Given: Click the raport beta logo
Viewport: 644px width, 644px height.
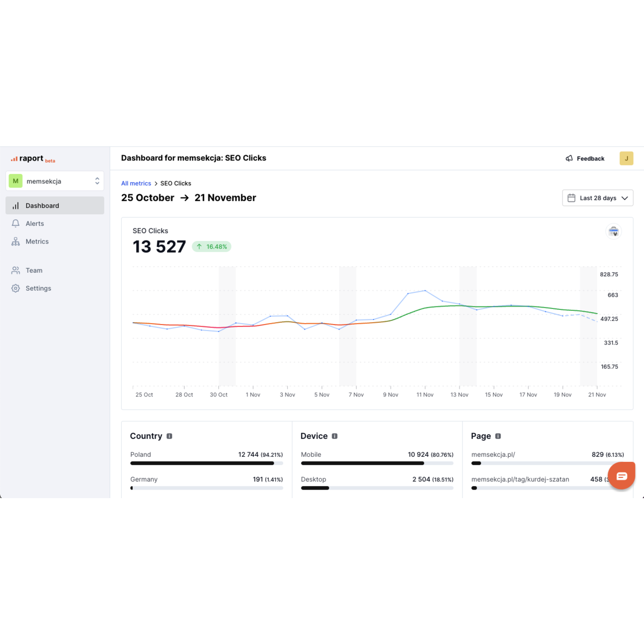Looking at the screenshot, I should pos(33,159).
